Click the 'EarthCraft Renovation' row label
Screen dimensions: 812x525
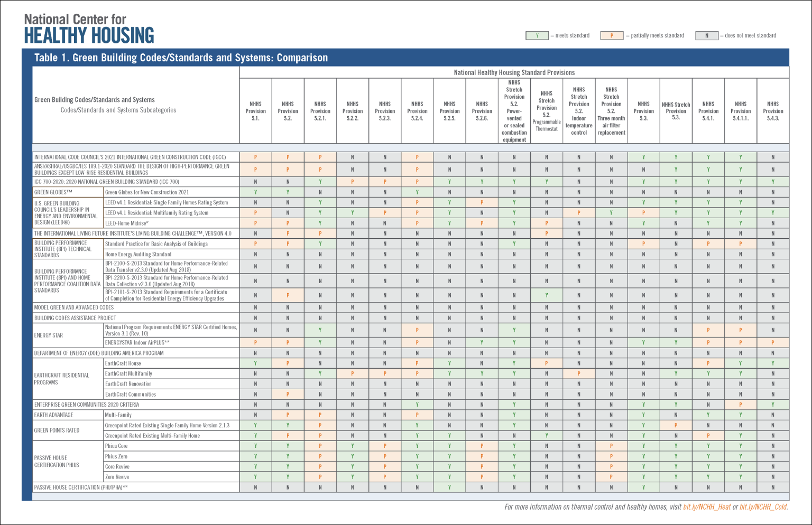click(x=128, y=384)
